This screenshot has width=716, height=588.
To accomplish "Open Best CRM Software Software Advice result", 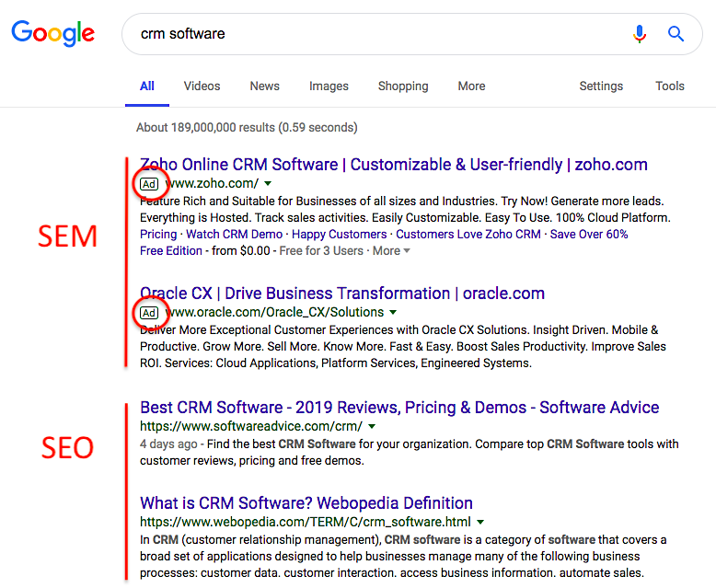I will tap(399, 408).
